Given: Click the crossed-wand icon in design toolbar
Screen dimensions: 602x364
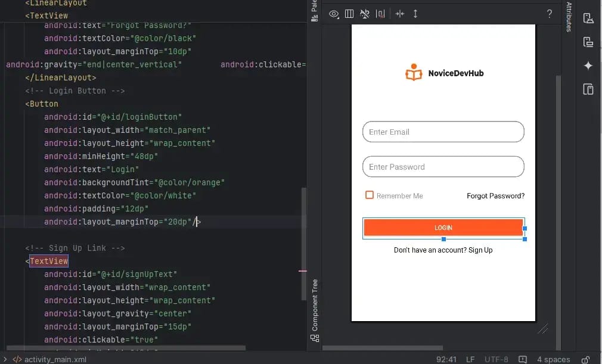Looking at the screenshot, I should pos(365,14).
